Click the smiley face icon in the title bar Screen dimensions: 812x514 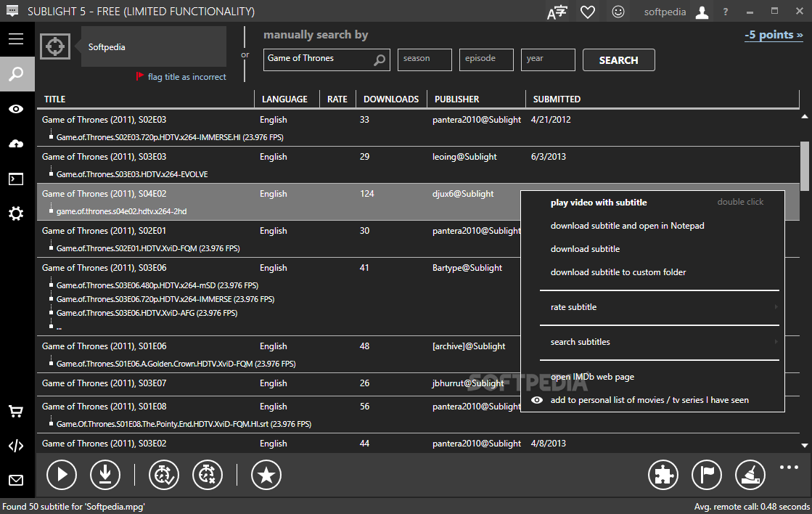(618, 12)
